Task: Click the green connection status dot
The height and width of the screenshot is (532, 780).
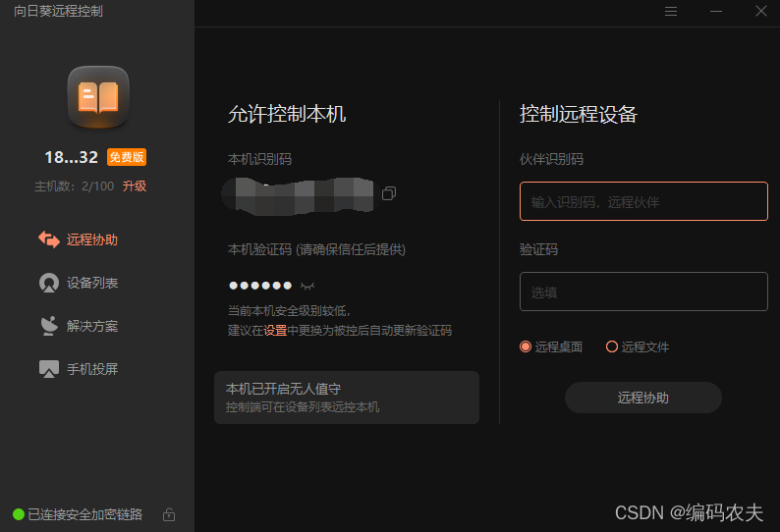Action: click(x=19, y=514)
